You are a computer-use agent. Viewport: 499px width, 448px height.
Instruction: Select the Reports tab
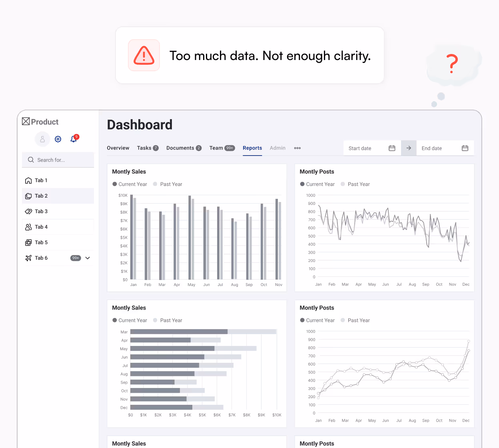pyautogui.click(x=252, y=148)
